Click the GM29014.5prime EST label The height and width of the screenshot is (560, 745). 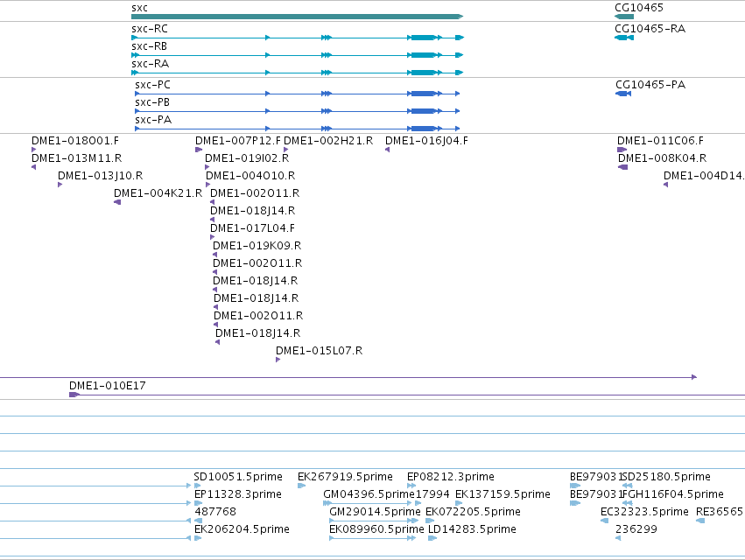375,512
